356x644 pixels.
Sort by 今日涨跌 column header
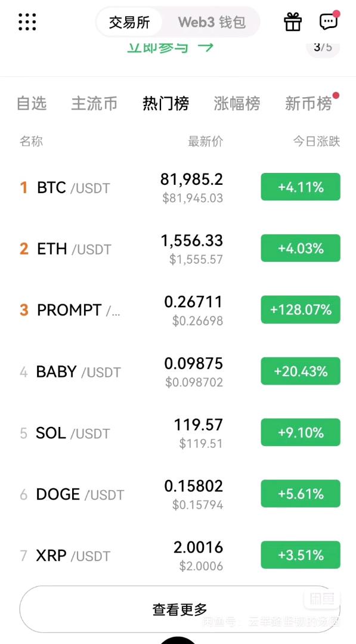[x=317, y=142]
